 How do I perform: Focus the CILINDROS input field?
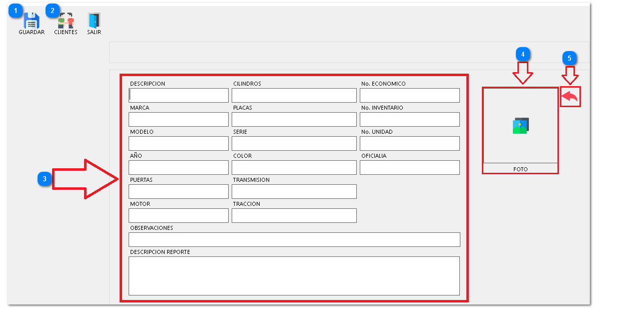(294, 95)
